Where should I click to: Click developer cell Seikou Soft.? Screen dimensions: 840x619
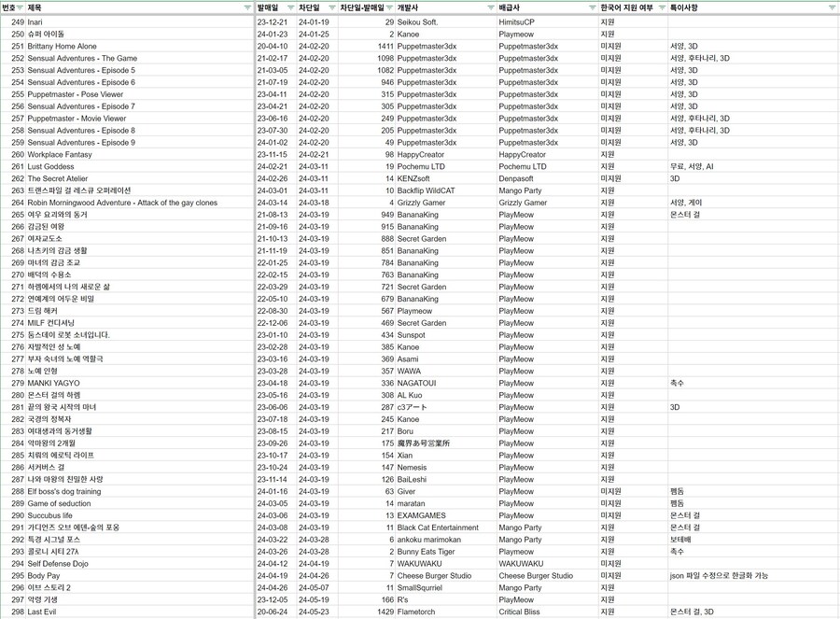tap(446, 22)
